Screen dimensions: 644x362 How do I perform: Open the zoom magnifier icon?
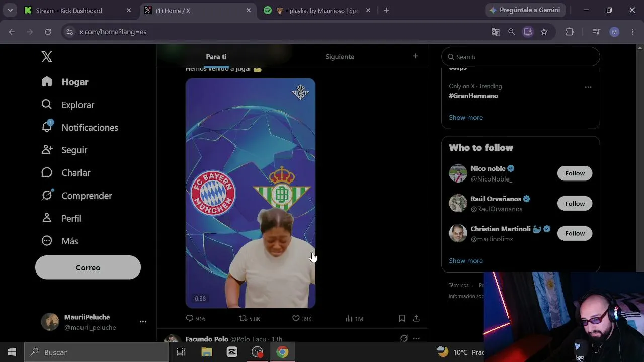tap(512, 32)
